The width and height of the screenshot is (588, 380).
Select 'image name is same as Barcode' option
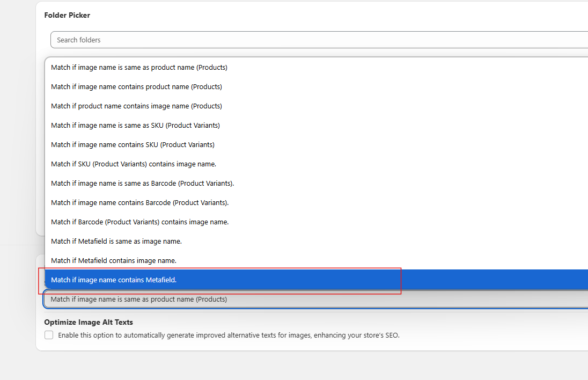point(142,184)
